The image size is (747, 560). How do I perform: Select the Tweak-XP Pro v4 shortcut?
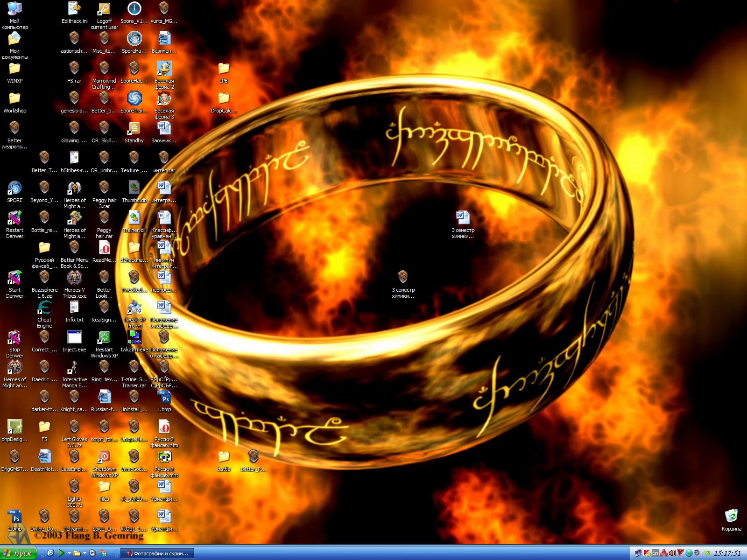tap(134, 314)
